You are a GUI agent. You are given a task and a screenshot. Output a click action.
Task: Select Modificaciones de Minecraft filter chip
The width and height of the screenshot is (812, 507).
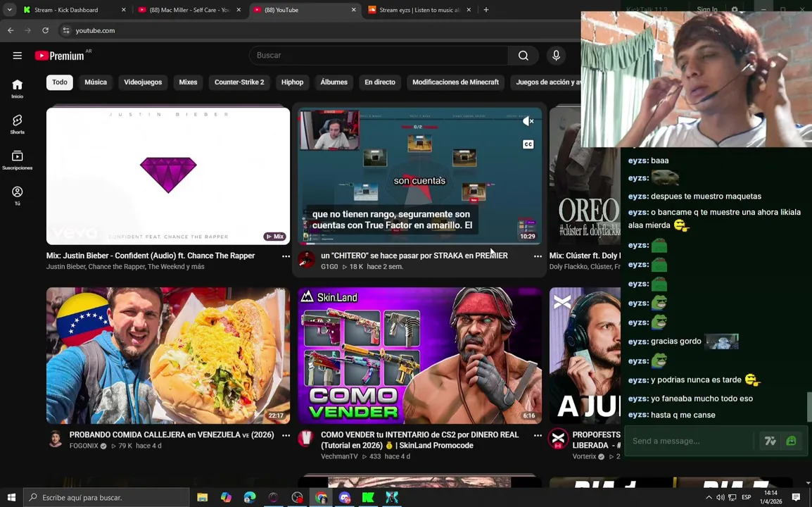click(x=456, y=82)
